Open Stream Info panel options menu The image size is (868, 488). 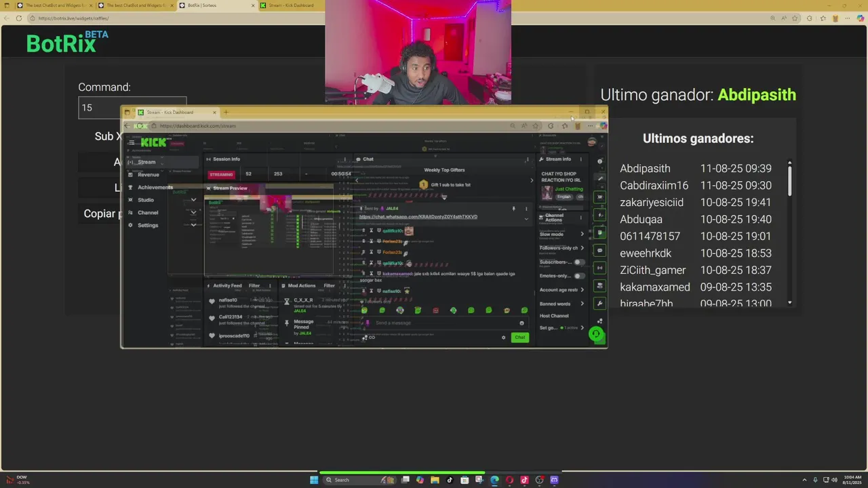(x=580, y=159)
